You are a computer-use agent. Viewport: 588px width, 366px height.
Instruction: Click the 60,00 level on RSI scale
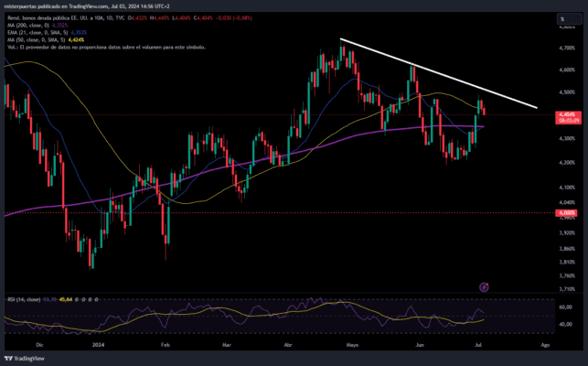tap(564, 309)
